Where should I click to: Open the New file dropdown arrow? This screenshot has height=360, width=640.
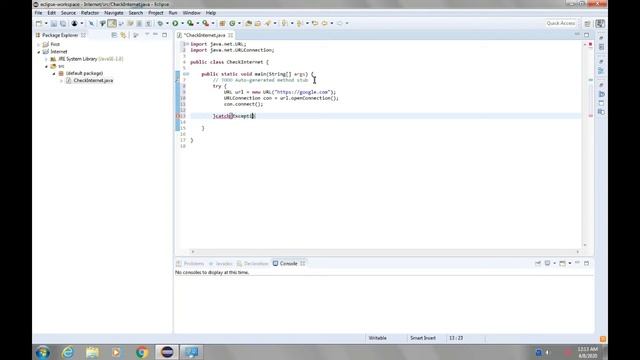coord(46,24)
